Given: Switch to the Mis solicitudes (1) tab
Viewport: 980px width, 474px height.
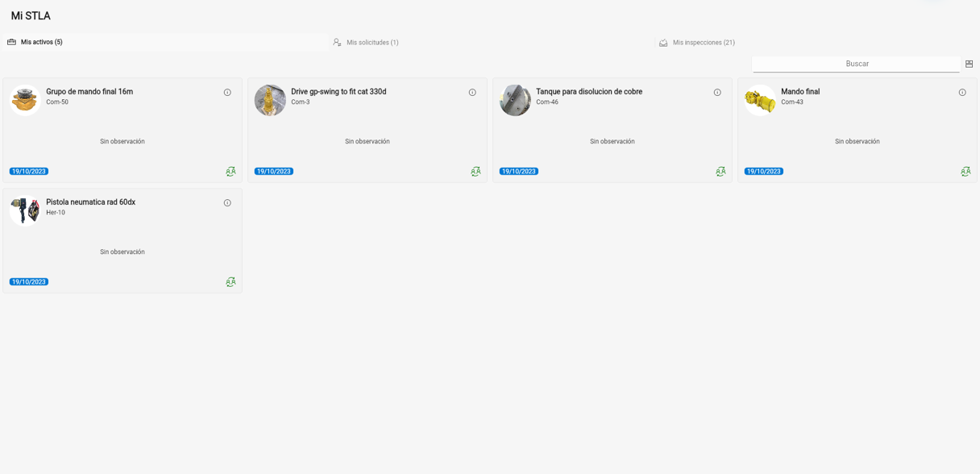Looking at the screenshot, I should [492, 42].
